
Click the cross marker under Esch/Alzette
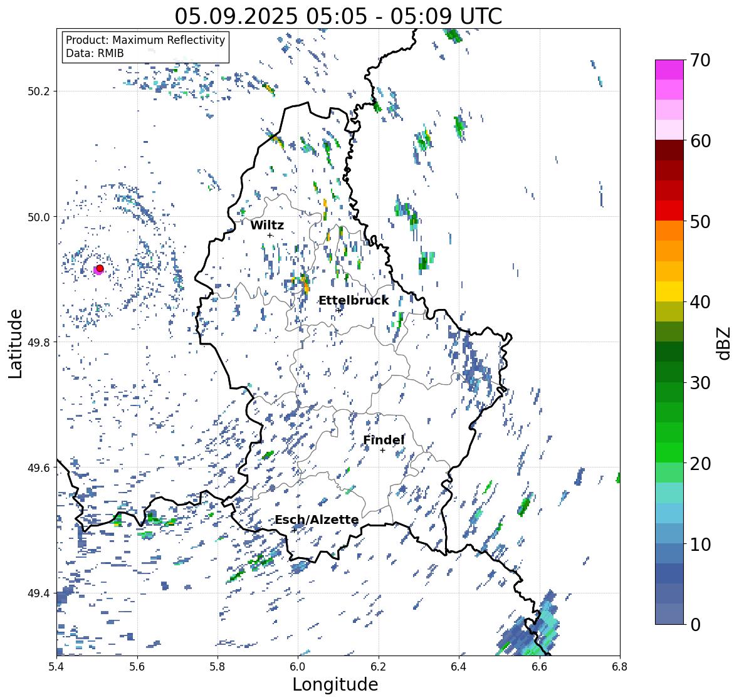(x=294, y=530)
